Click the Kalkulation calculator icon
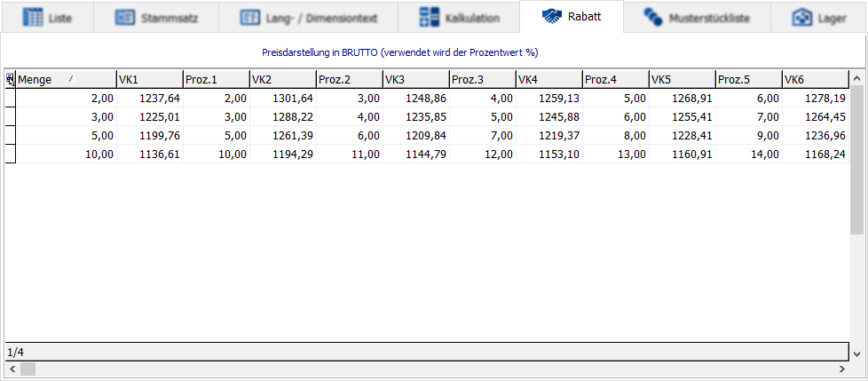 point(430,18)
